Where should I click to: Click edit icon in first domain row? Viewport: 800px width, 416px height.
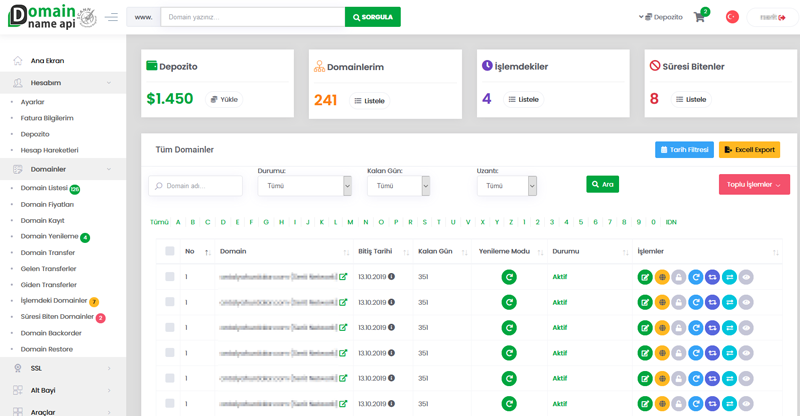click(x=645, y=277)
